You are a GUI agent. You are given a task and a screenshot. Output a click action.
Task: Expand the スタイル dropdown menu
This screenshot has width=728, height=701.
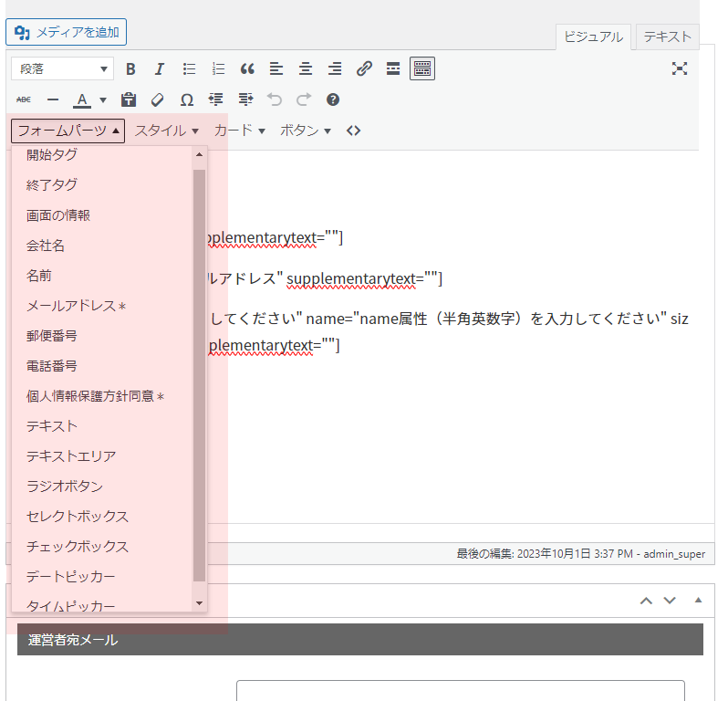166,131
